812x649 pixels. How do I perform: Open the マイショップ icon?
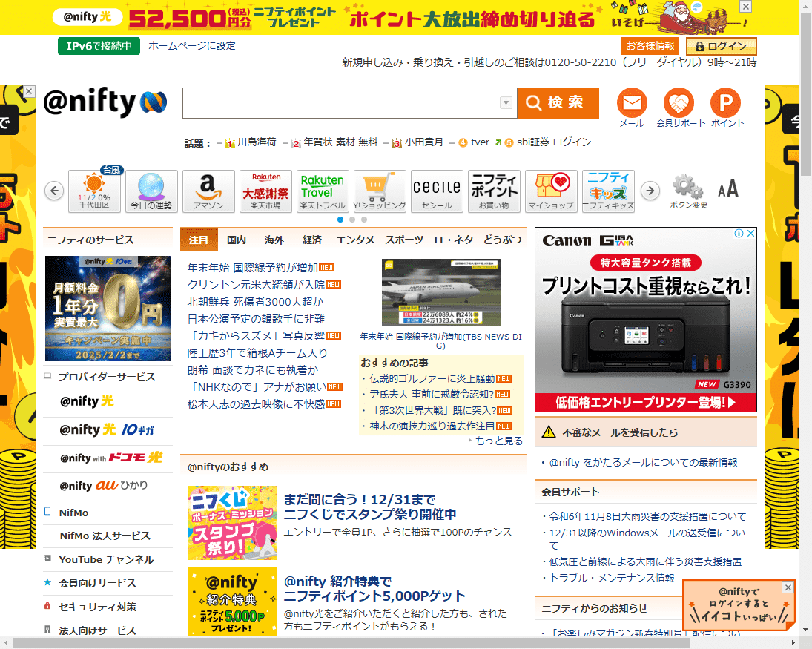point(551,191)
